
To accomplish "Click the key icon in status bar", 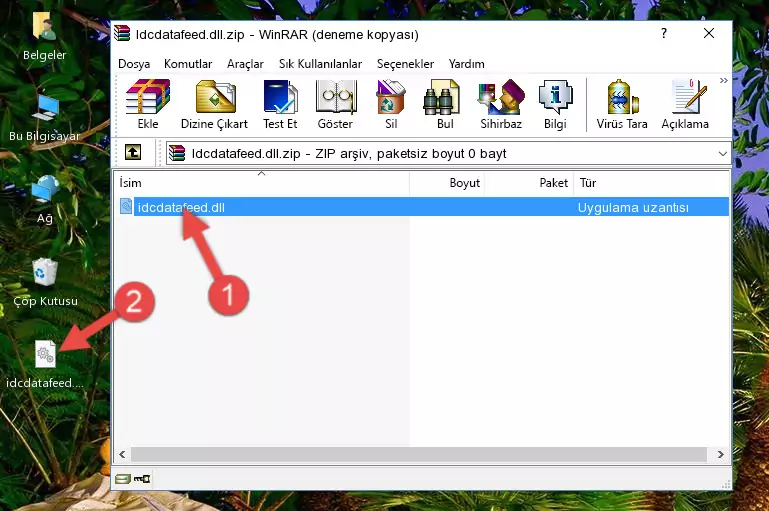I will coord(142,478).
